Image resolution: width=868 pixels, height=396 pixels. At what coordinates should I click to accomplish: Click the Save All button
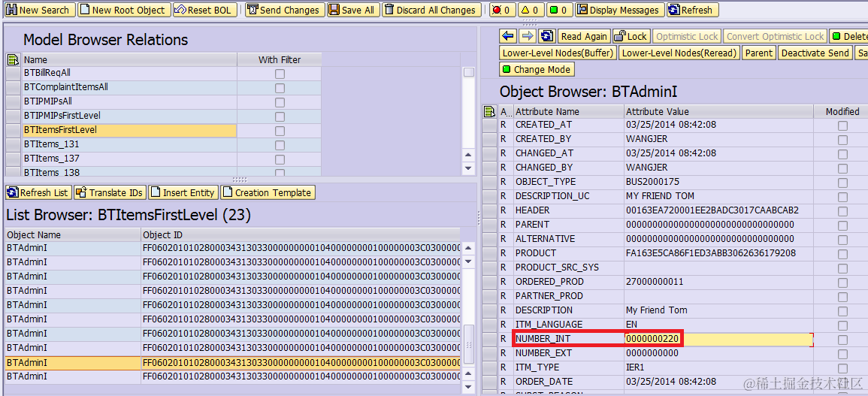pos(352,10)
